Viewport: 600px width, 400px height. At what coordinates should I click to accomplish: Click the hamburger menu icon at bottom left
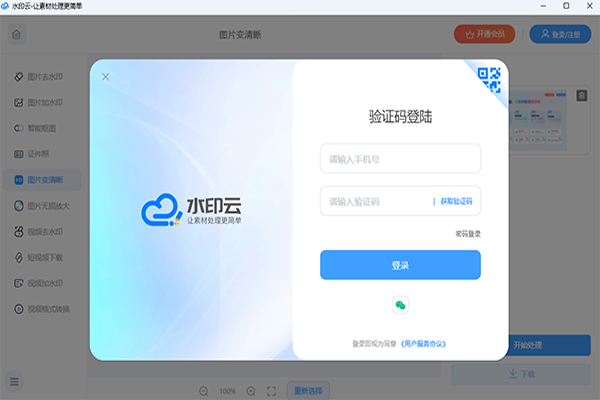pos(15,381)
